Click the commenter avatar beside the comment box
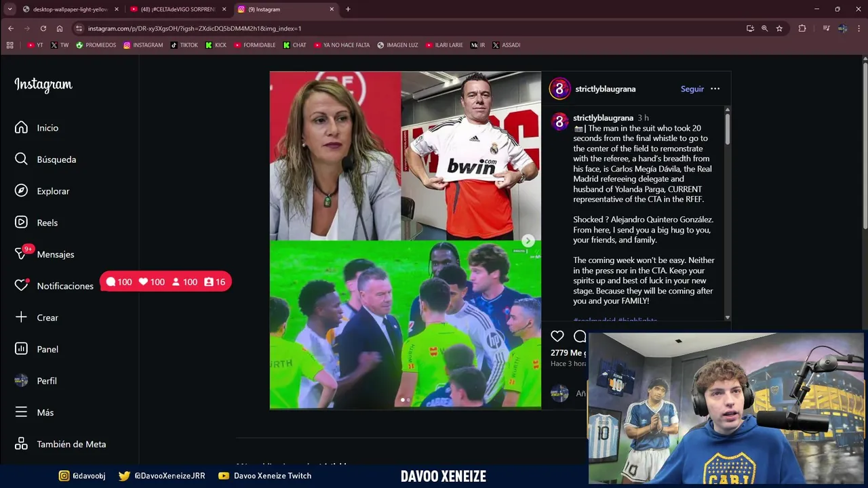Image resolution: width=868 pixels, height=488 pixels. point(559,393)
